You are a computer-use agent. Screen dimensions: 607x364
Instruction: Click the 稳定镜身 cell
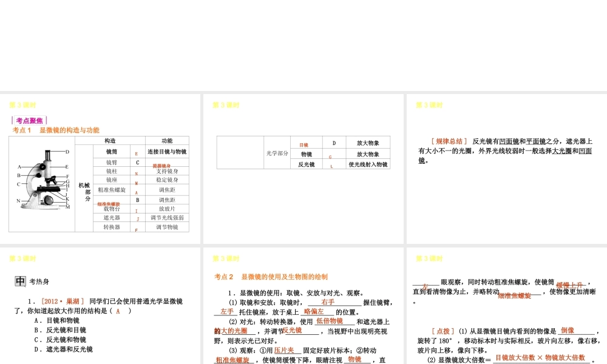tap(168, 180)
